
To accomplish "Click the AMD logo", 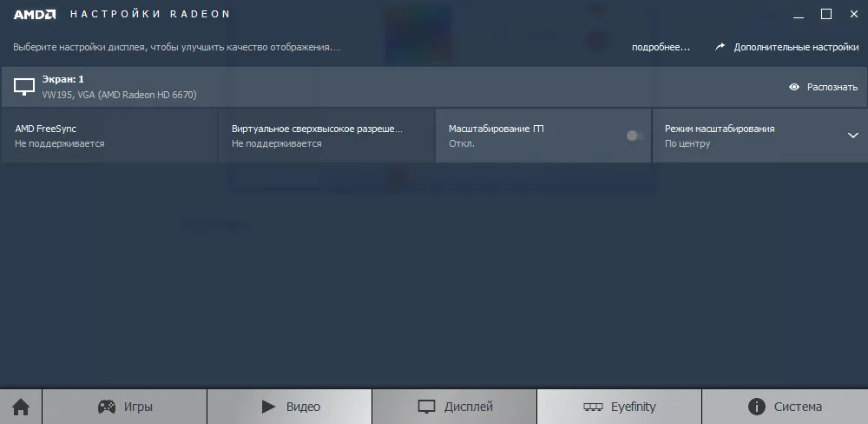I will (x=35, y=15).
